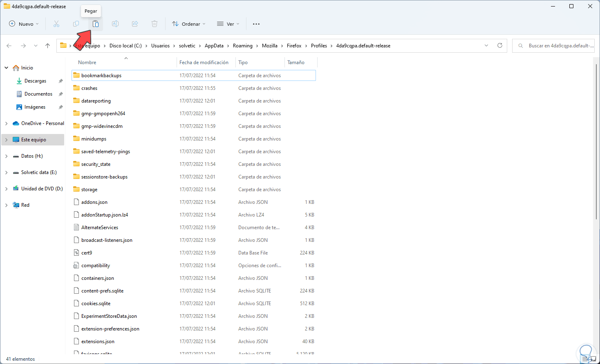
Task: Click the Copy icon in toolbar
Action: point(76,24)
